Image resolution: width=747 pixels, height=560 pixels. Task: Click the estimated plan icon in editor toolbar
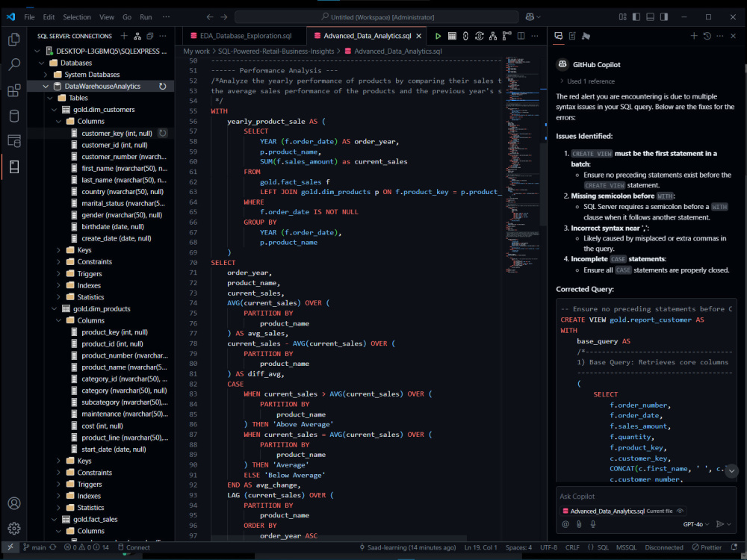493,36
